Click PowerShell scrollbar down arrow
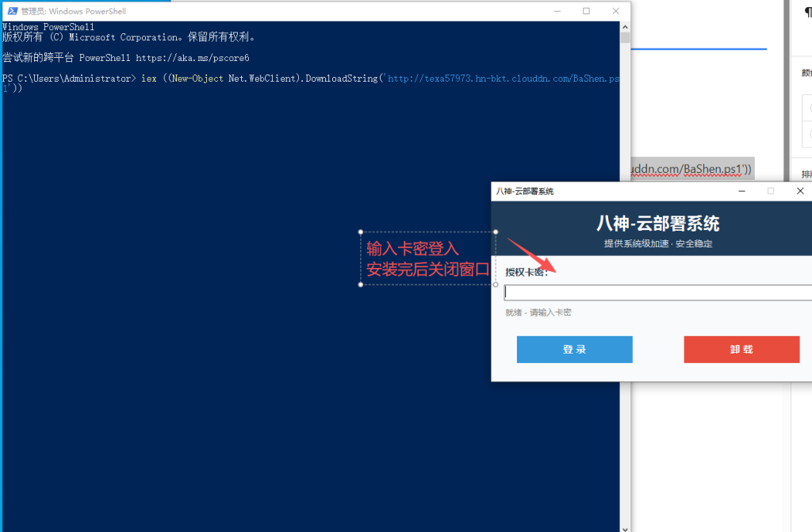Screen dimensions: 812x532 coord(625,528)
